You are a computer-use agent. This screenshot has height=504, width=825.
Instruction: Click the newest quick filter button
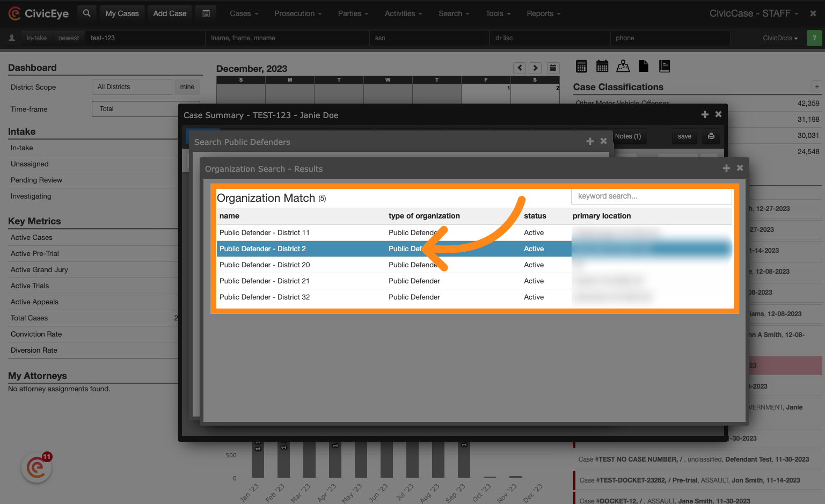coord(68,38)
